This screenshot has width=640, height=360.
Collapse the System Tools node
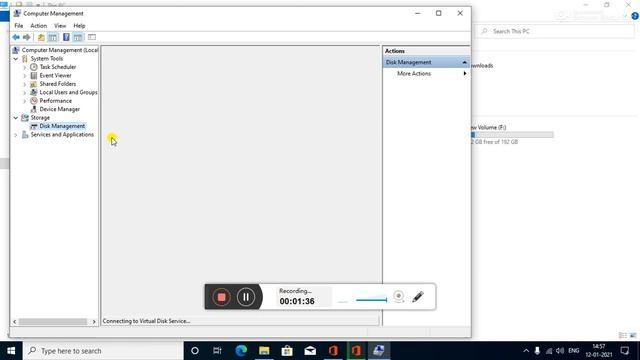[16, 59]
